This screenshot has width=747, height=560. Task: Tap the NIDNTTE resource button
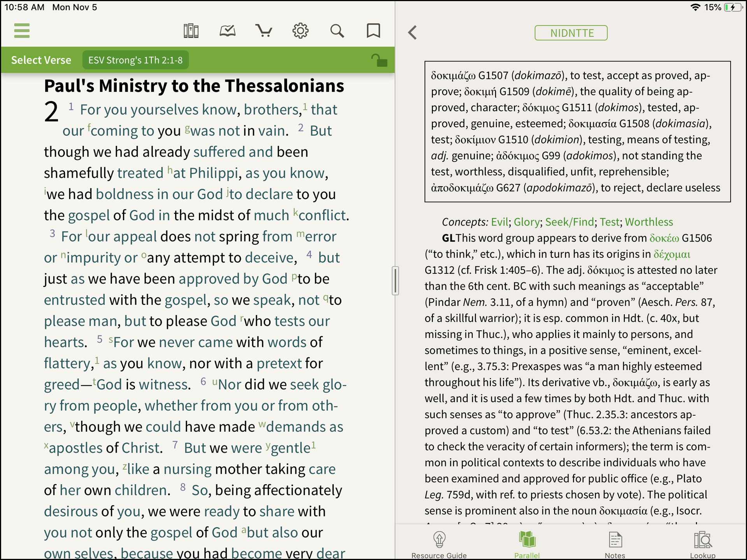point(571,33)
